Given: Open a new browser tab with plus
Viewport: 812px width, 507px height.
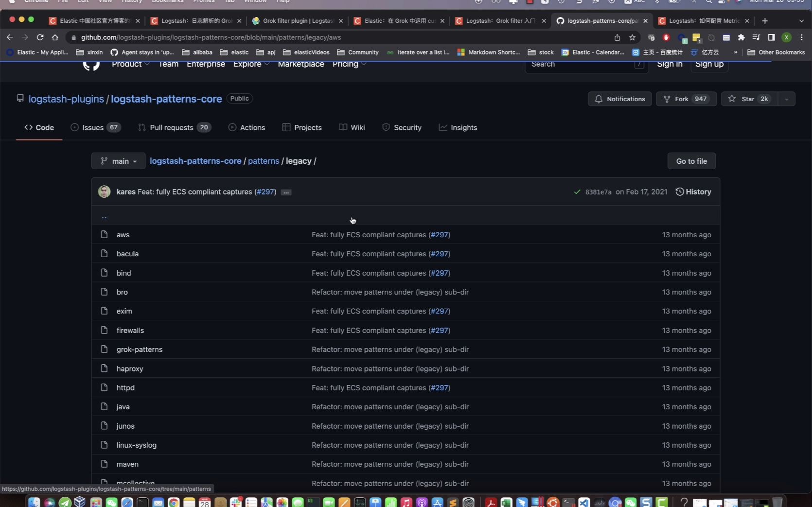Looking at the screenshot, I should point(765,21).
